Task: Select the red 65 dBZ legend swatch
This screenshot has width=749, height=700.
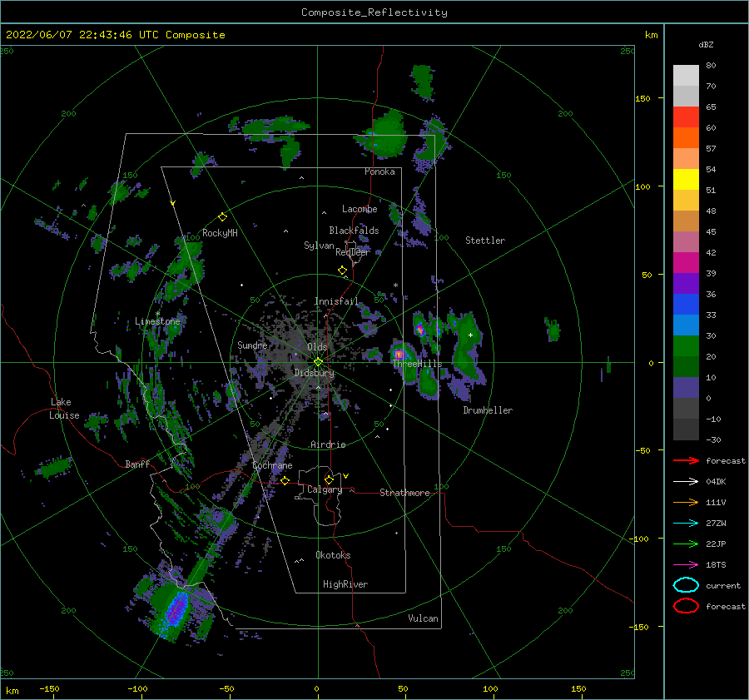Action: click(686, 117)
